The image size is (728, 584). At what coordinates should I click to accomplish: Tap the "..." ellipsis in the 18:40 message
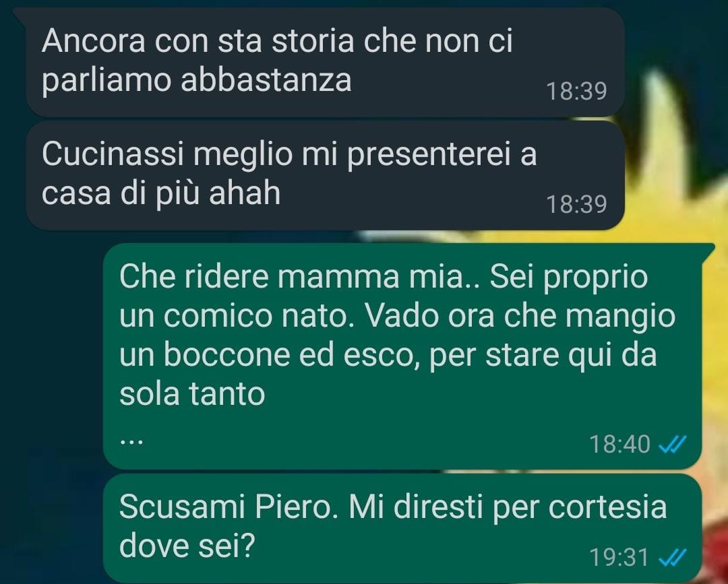(x=131, y=442)
